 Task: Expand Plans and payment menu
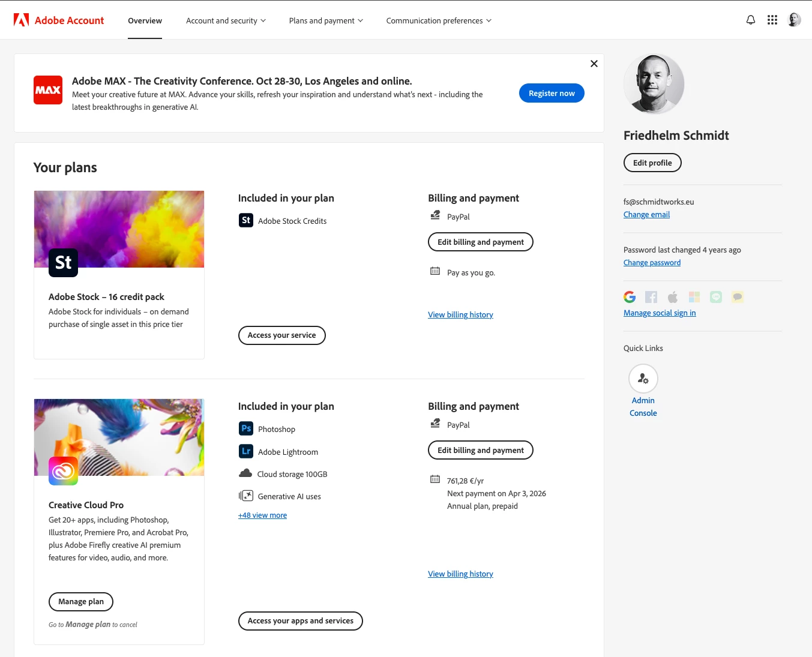tap(326, 20)
